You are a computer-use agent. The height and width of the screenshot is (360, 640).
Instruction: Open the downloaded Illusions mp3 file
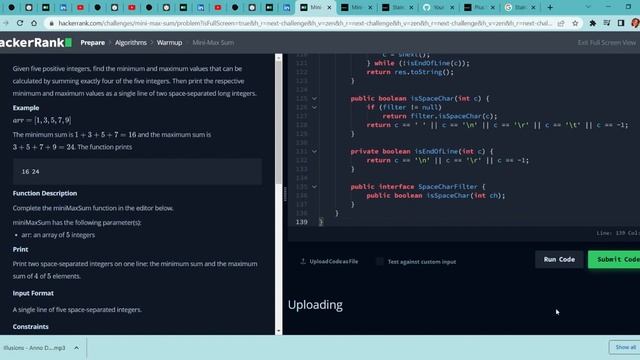[34, 348]
